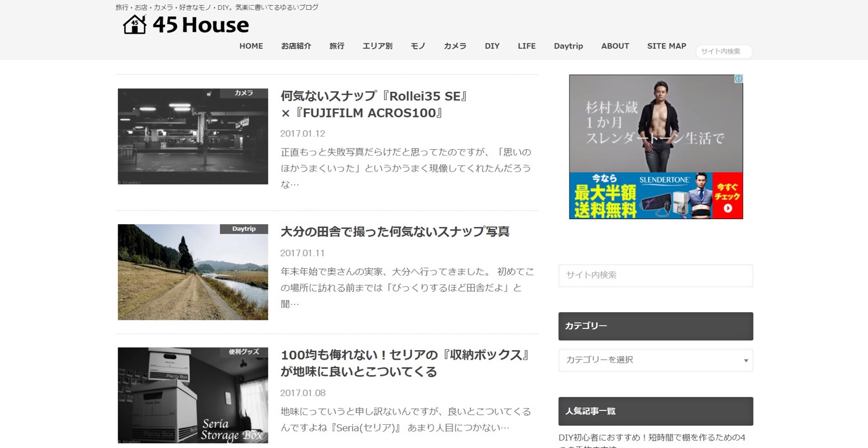Open the Rollei35 SE snapshot article title
This screenshot has width=868, height=448.
coord(374,104)
